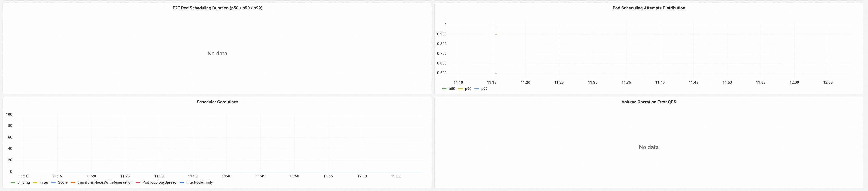Open Pod Scheduling Attempts Distribution title menu

(648, 8)
